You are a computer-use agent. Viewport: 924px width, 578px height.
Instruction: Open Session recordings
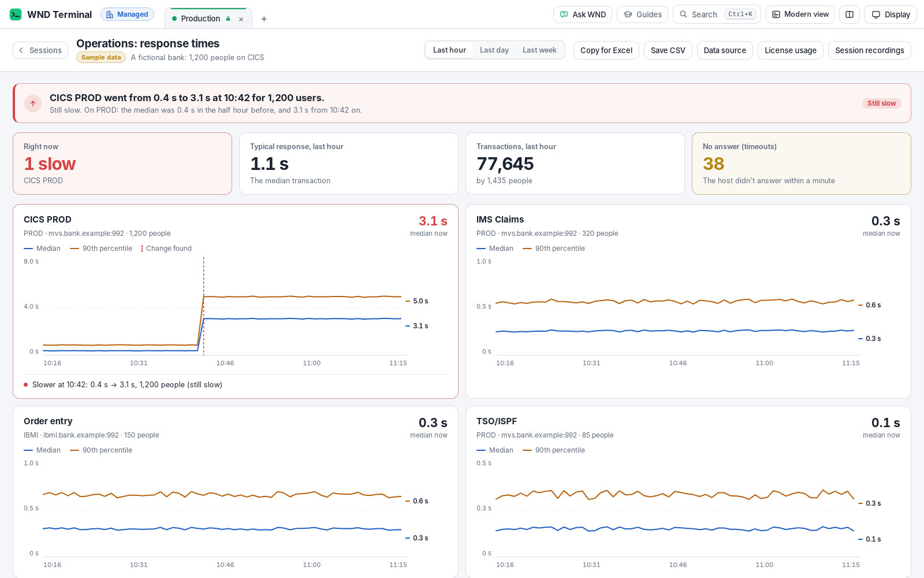pyautogui.click(x=870, y=50)
